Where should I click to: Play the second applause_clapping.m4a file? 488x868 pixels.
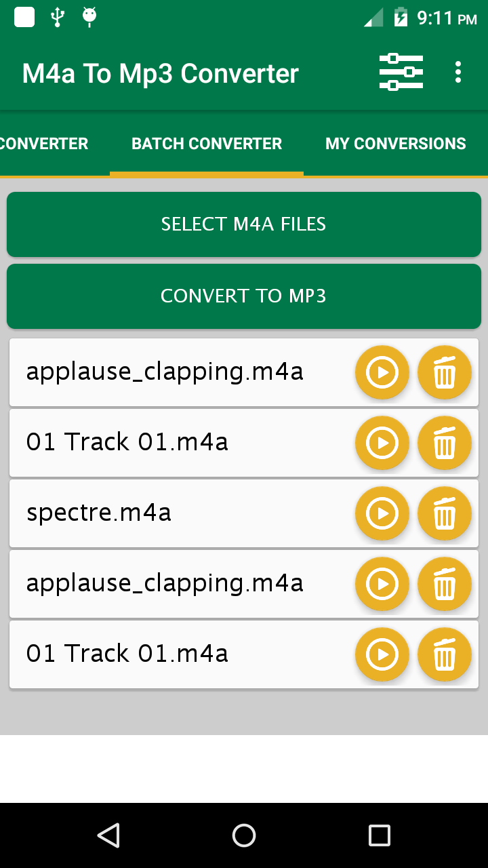(x=382, y=584)
